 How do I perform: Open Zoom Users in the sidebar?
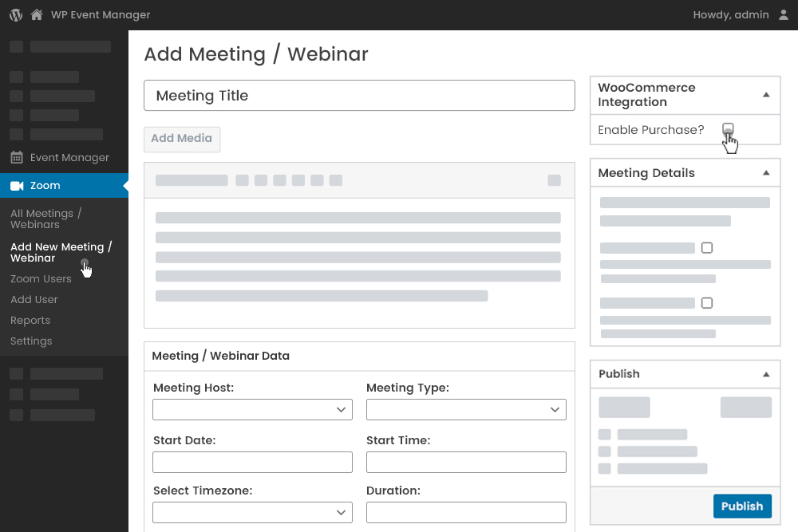[41, 278]
